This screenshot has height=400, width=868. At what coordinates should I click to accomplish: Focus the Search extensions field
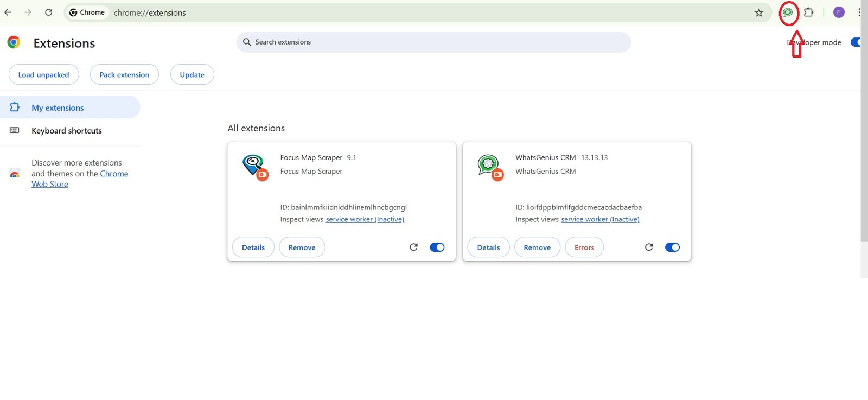433,42
